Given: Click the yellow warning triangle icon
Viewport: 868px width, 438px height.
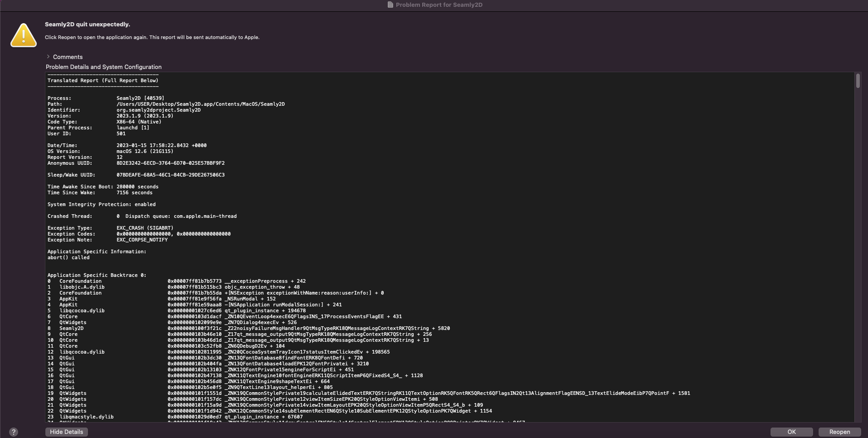Looking at the screenshot, I should tap(24, 35).
